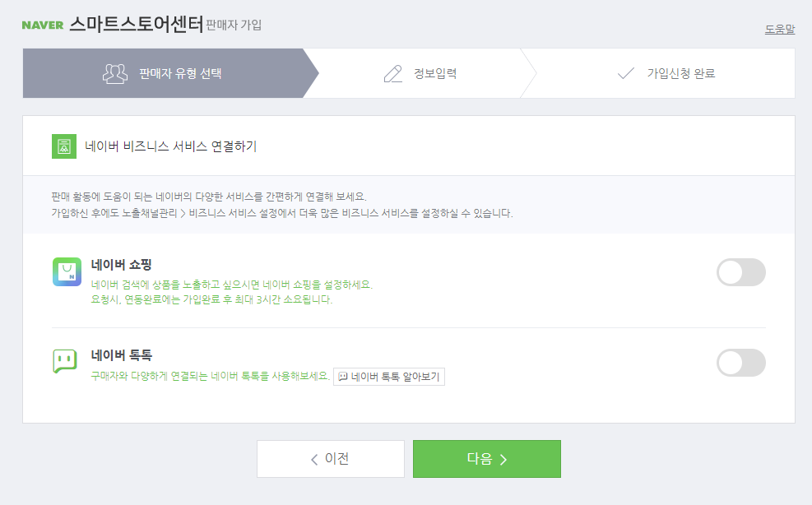Enable the 네이버 쇼핑 toggle switch

point(741,272)
